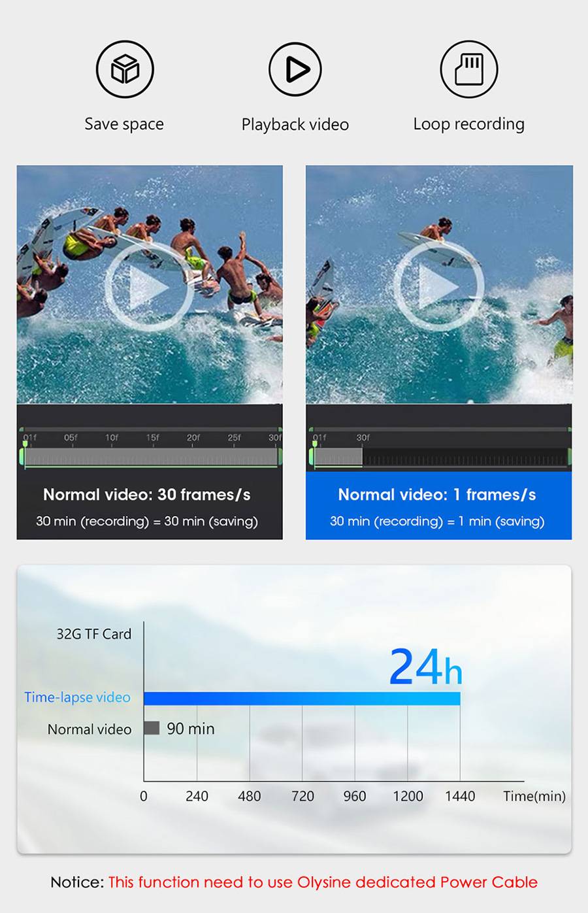
Task: Click the 1440 axis tick label
Action: coord(460,796)
